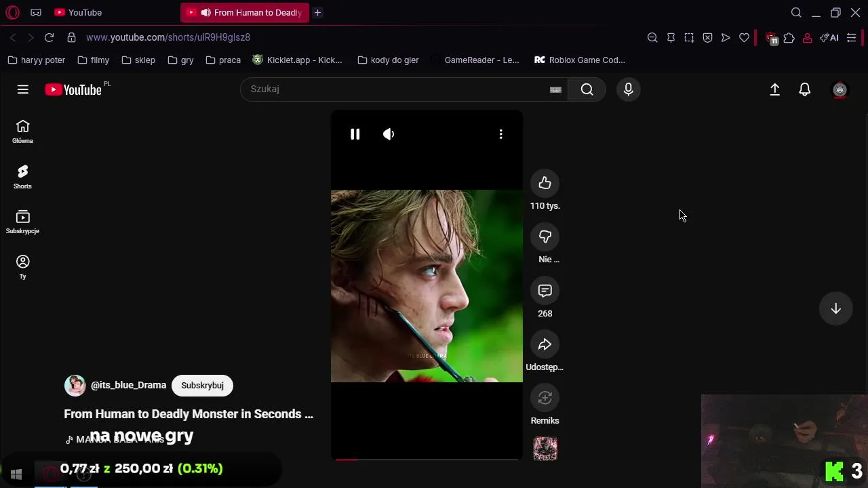This screenshot has height=488, width=868.
Task: Focus the address bar URL
Action: pos(168,37)
